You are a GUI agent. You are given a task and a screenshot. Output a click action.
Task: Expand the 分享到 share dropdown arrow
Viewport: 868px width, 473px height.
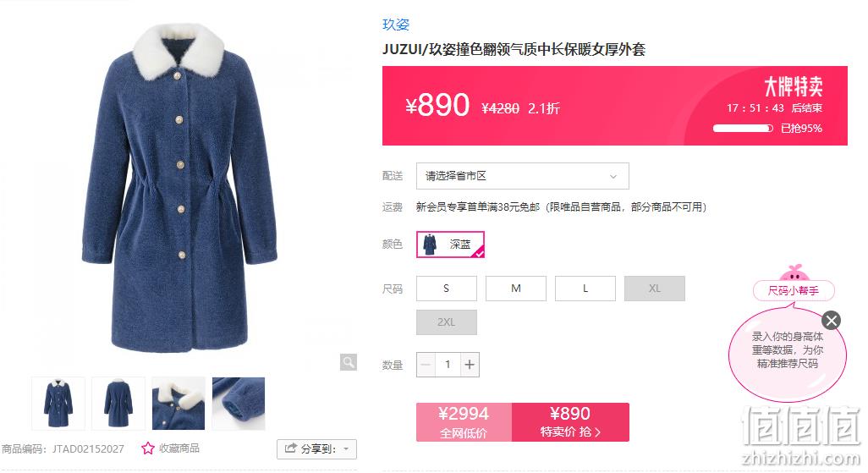(x=347, y=448)
